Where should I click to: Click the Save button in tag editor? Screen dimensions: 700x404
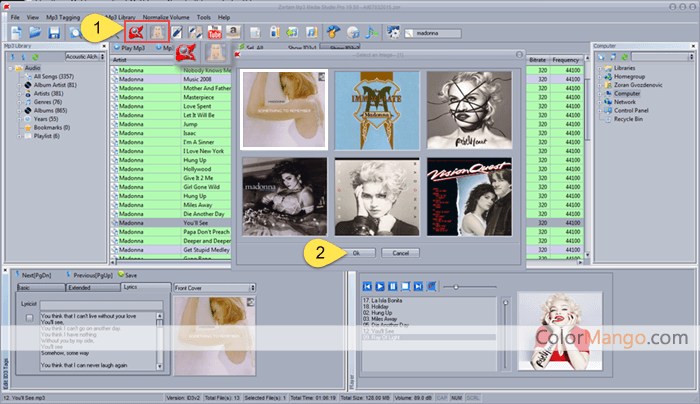(128, 275)
